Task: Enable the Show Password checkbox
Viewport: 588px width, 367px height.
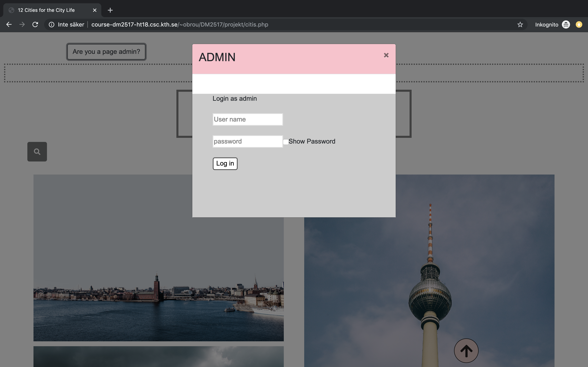Action: (x=286, y=142)
